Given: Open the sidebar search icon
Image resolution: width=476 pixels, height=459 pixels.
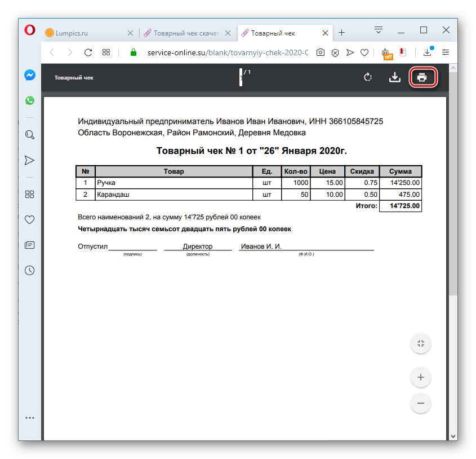Looking at the screenshot, I should click(x=29, y=135).
